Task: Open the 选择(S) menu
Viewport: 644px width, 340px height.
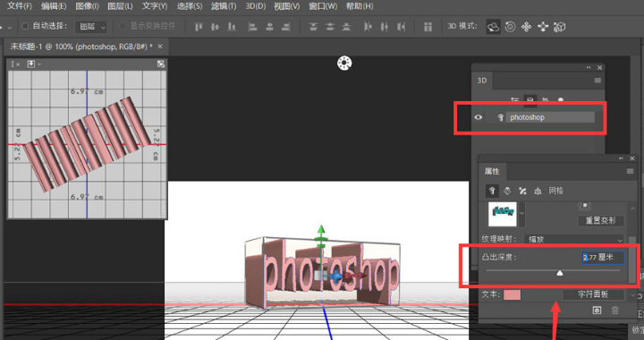Action: click(190, 6)
